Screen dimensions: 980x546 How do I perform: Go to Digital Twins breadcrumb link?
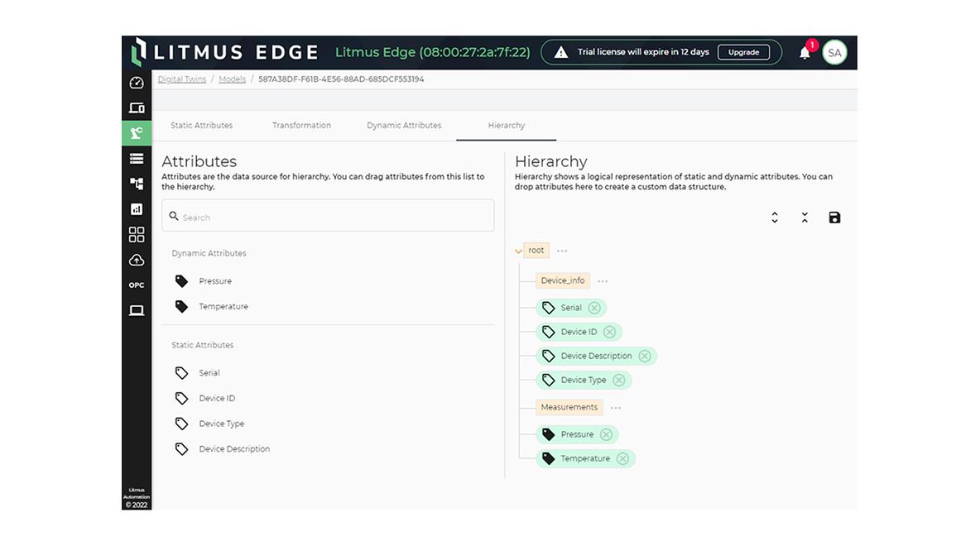[182, 79]
